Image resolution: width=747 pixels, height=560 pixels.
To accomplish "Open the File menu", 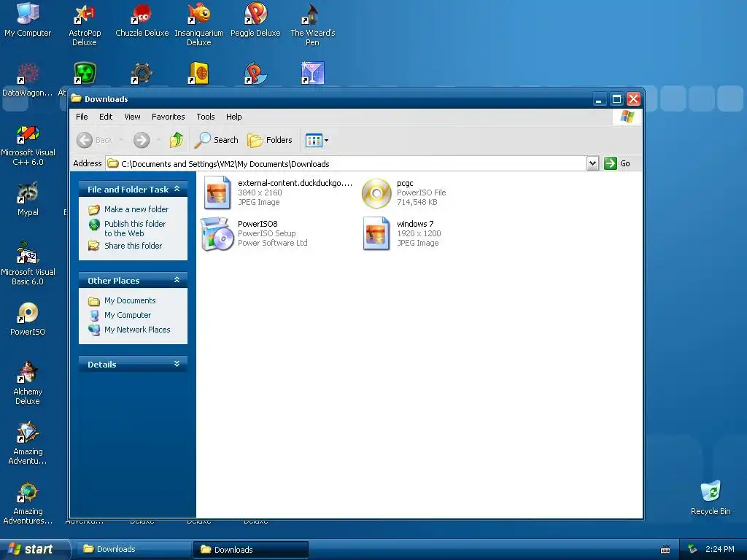I will point(82,117).
